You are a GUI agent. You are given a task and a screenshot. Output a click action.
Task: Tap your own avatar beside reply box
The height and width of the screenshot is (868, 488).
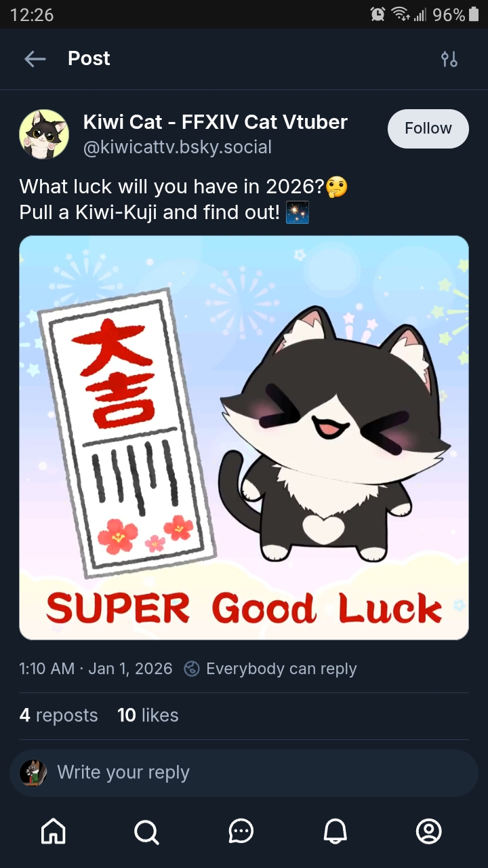click(33, 772)
